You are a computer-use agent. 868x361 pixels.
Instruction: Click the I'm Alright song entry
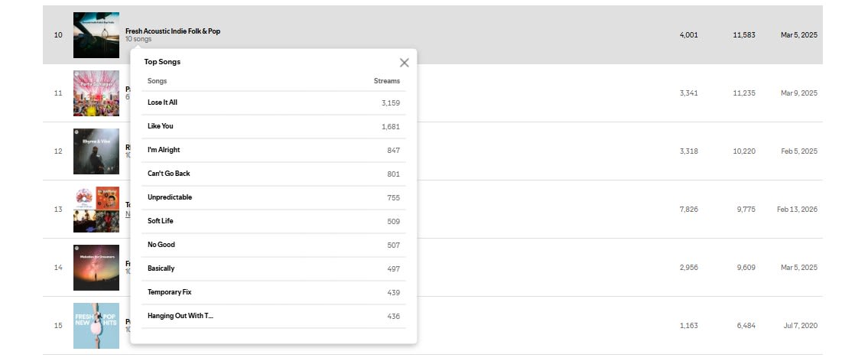click(x=164, y=150)
